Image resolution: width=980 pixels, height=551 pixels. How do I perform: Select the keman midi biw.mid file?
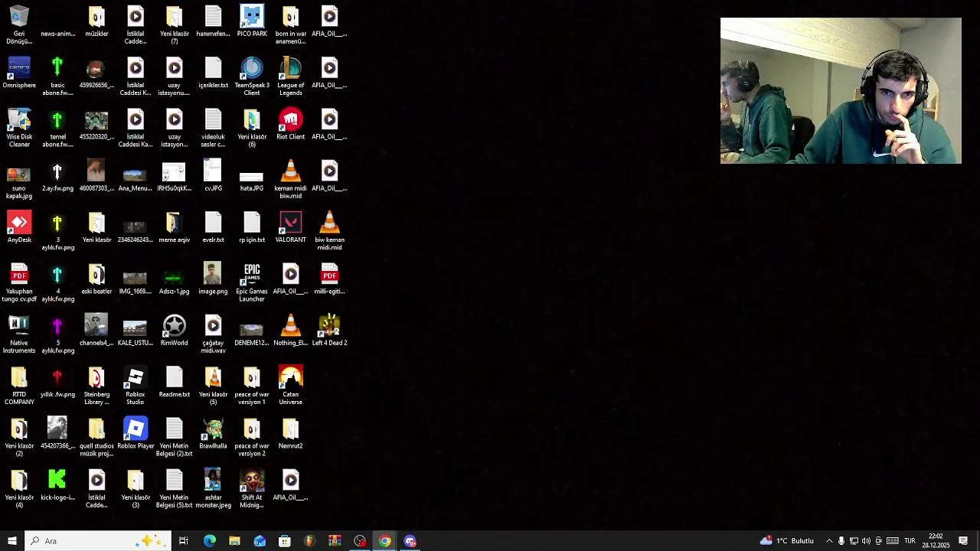290,179
